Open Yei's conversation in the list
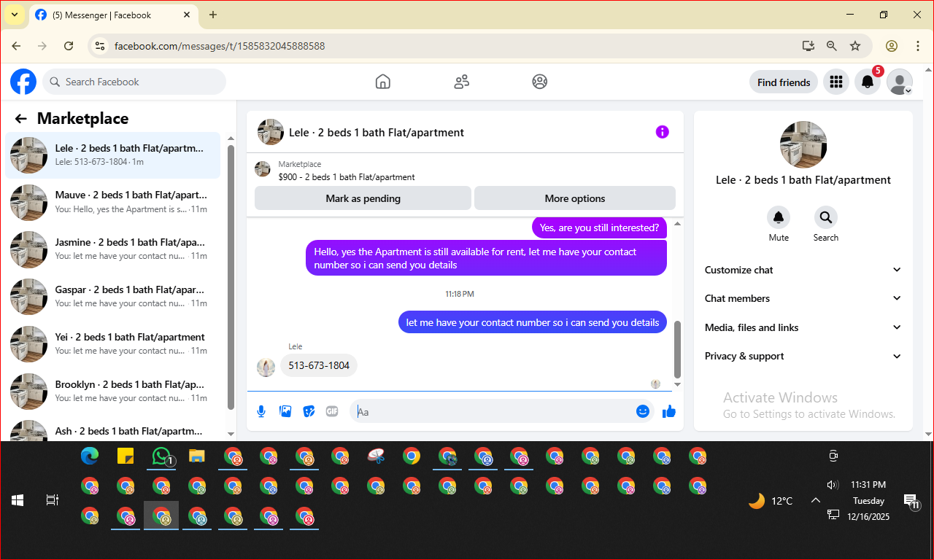This screenshot has width=934, height=560. (x=113, y=344)
